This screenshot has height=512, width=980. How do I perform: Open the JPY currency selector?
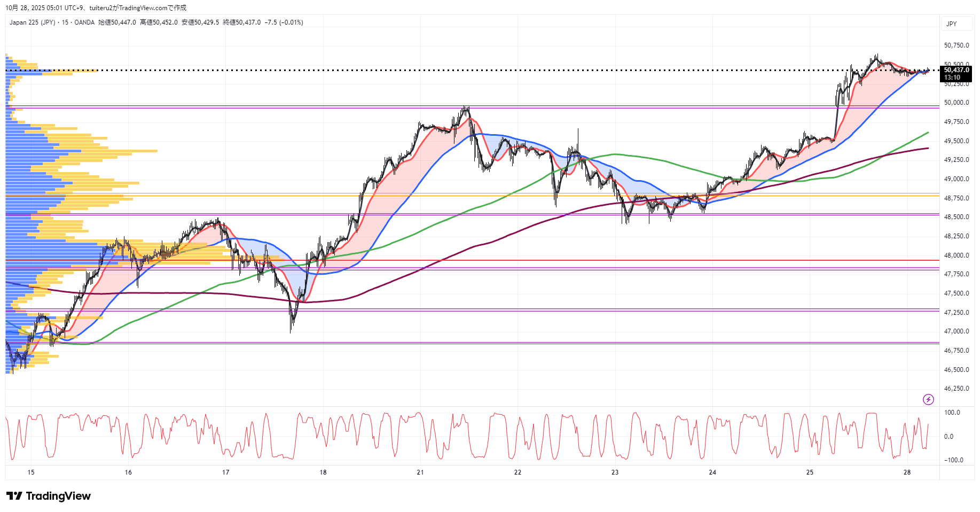(951, 24)
